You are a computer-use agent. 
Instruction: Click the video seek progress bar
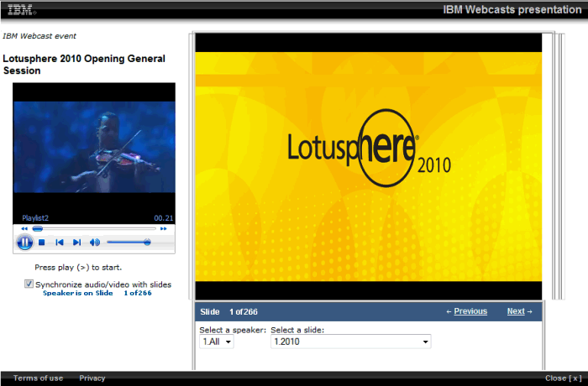tap(94, 228)
